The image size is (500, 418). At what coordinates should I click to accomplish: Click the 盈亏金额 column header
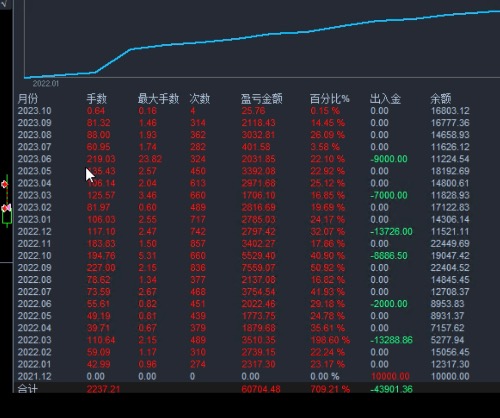[262, 99]
